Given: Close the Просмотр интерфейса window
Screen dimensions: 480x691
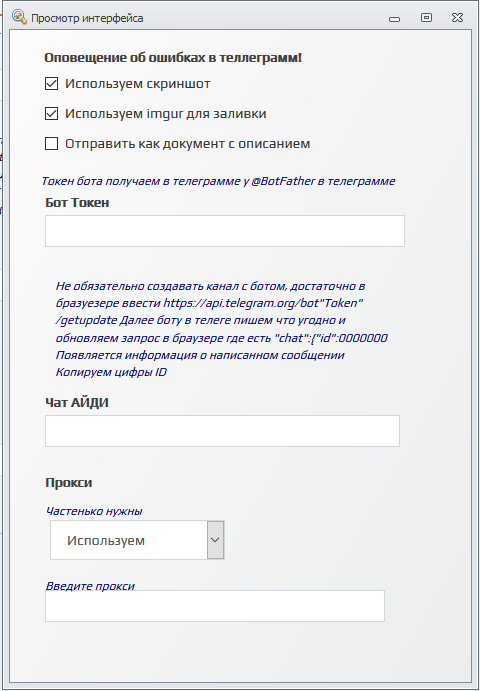Looking at the screenshot, I should pos(458,18).
